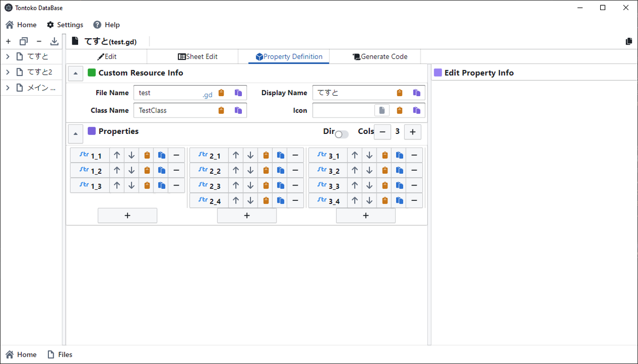Viewport: 638px width, 364px height.
Task: Open the Home menu at top
Action: 21,24
